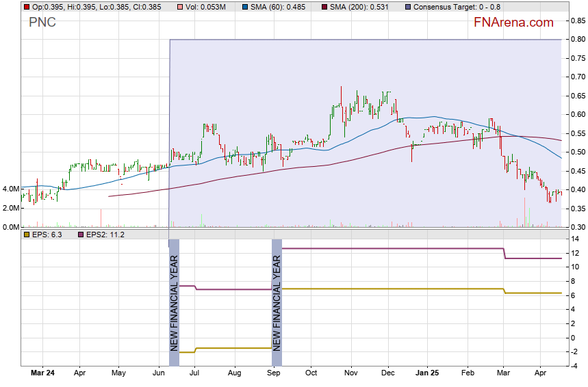Image resolution: width=588 pixels, height=387 pixels.
Task: Click the Mar 24 date axis label
Action: pos(44,374)
